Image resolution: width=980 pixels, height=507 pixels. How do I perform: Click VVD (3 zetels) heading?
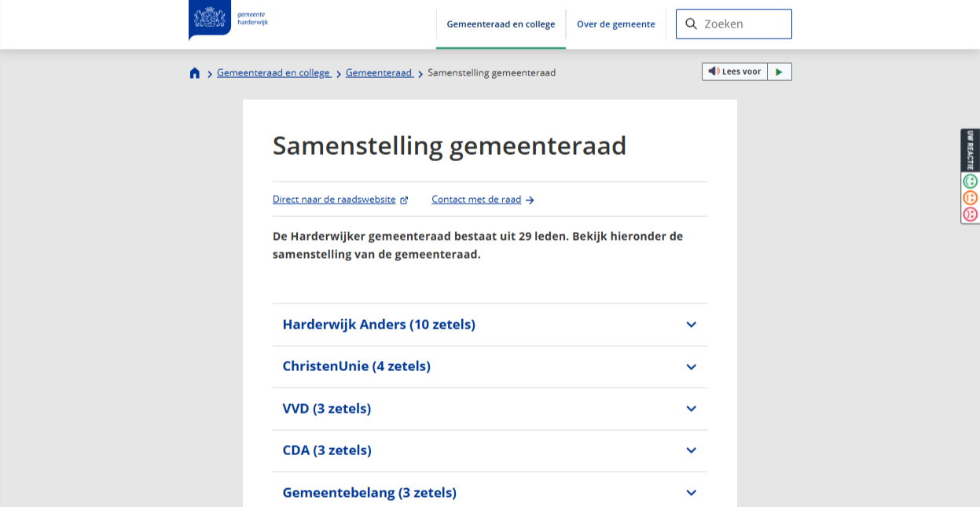(326, 409)
